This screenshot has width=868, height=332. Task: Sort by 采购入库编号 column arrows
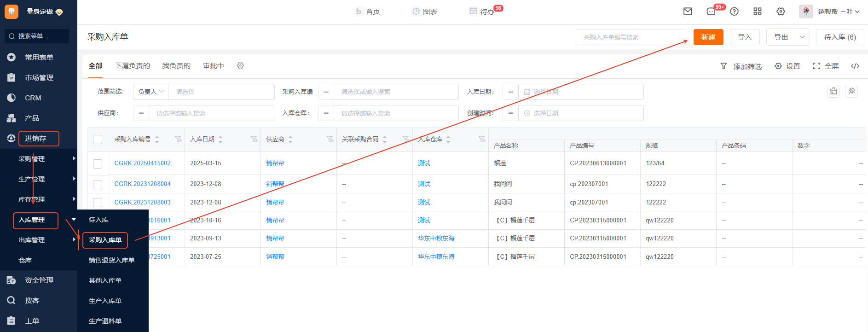pyautogui.click(x=157, y=139)
